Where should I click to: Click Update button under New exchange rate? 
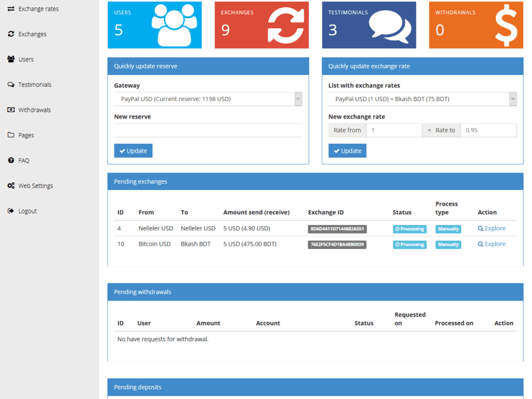coord(347,151)
